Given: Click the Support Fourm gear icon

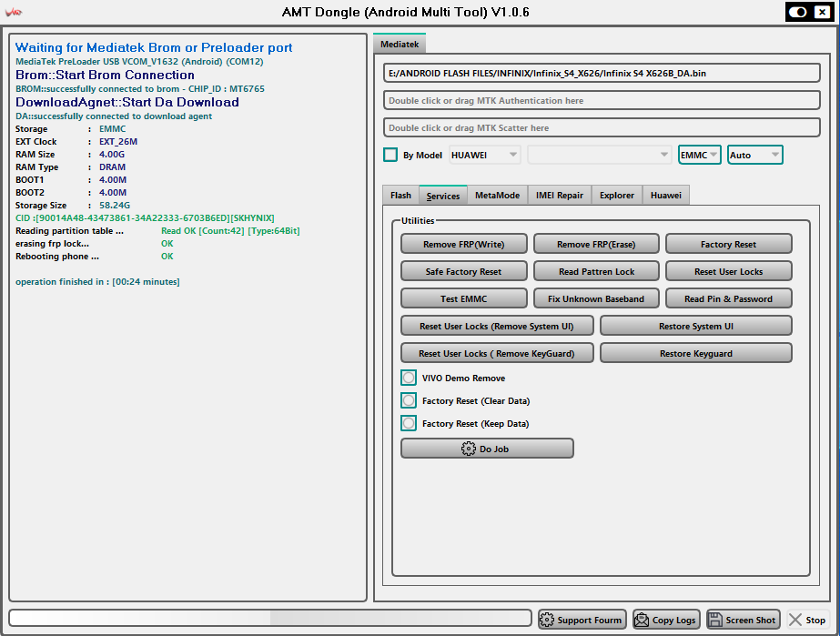Looking at the screenshot, I should click(x=546, y=620).
